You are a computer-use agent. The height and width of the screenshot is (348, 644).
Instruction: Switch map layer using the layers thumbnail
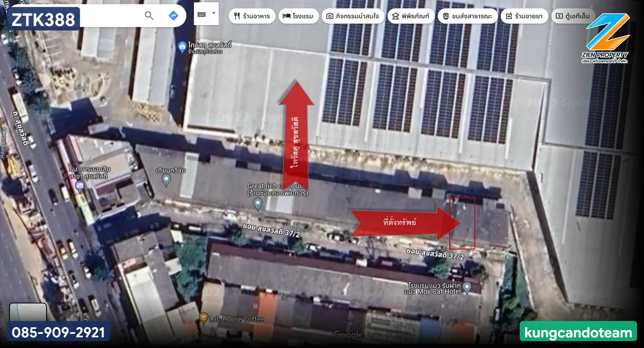pyautogui.click(x=28, y=313)
